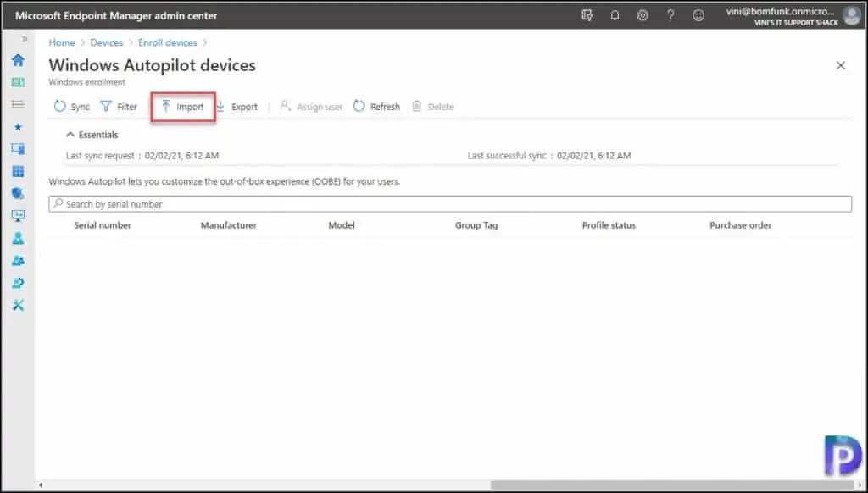Click the Import toolbar button
Screen dimensions: 868x493
coord(181,106)
